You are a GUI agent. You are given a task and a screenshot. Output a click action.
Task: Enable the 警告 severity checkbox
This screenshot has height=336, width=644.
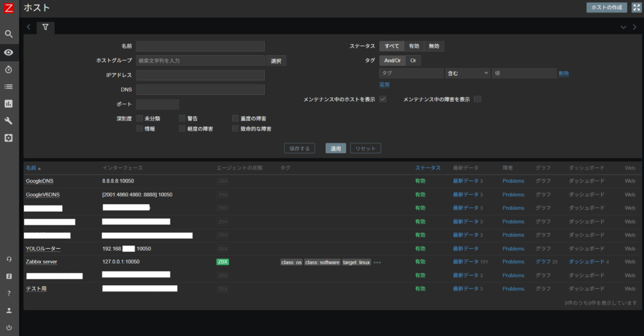(182, 118)
